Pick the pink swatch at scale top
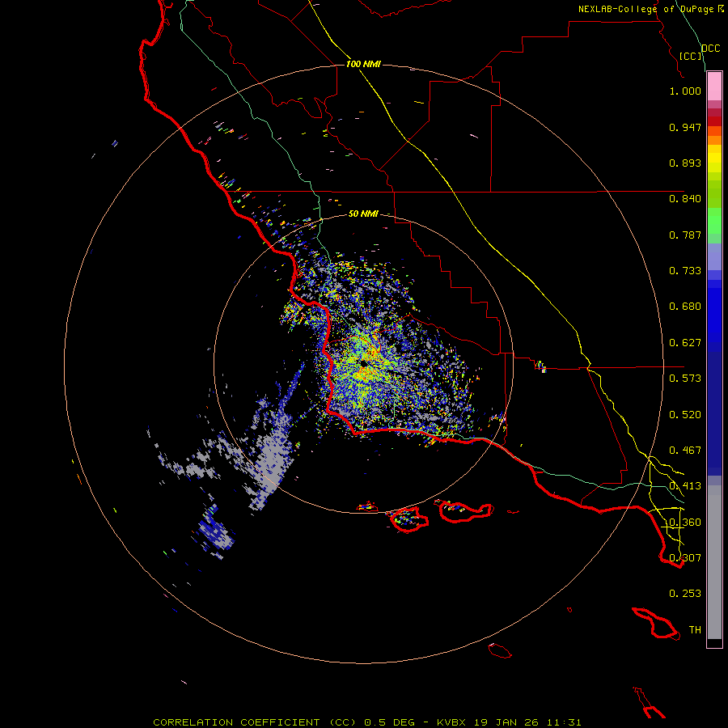Screen dimensions: 728x728 pyautogui.click(x=714, y=87)
